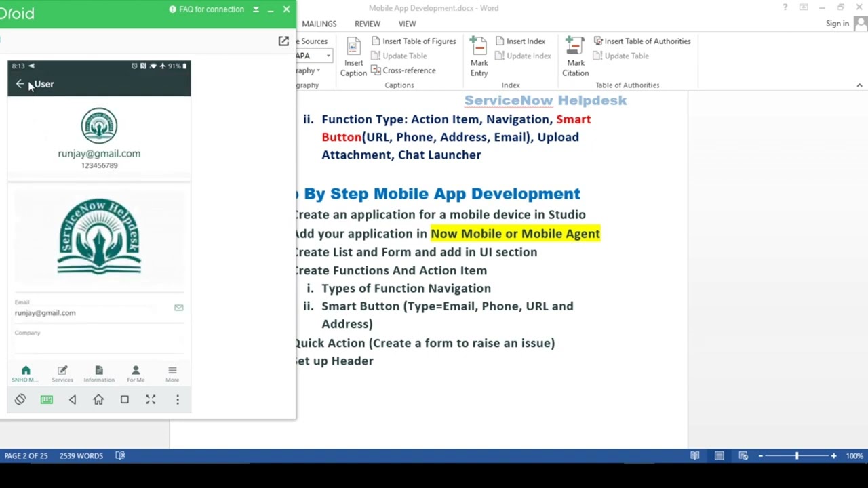Click the Word Help question mark
Image resolution: width=868 pixels, height=488 pixels.
coord(785,8)
